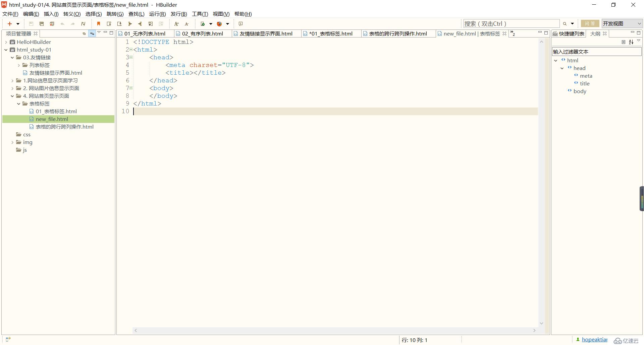The image size is (644, 345).
Task: Expand the img folder
Action: 12,142
